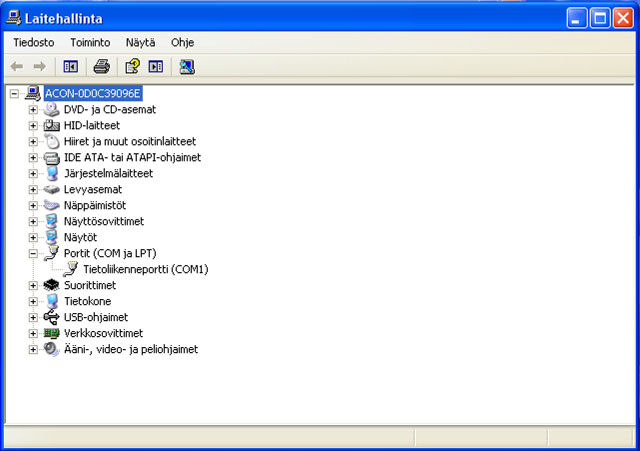Expand the USB-ohjaimet category
The image size is (640, 451).
[x=33, y=318]
